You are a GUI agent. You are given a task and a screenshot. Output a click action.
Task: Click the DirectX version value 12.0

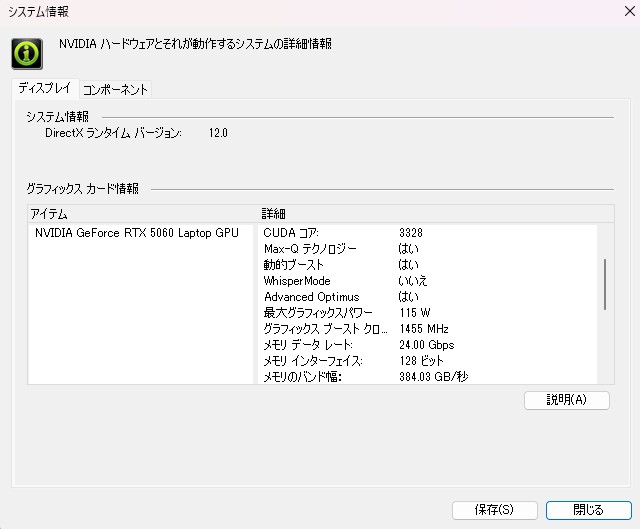coord(218,133)
